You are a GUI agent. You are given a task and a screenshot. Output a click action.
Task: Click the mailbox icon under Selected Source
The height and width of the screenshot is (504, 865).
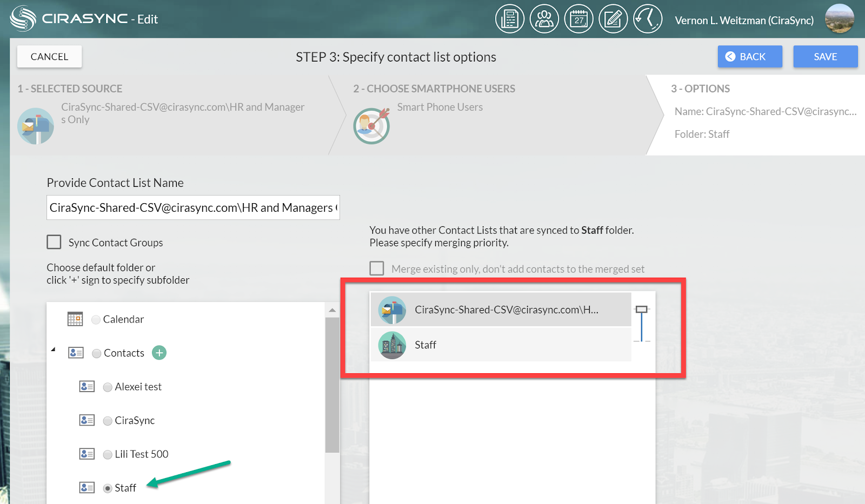point(36,126)
